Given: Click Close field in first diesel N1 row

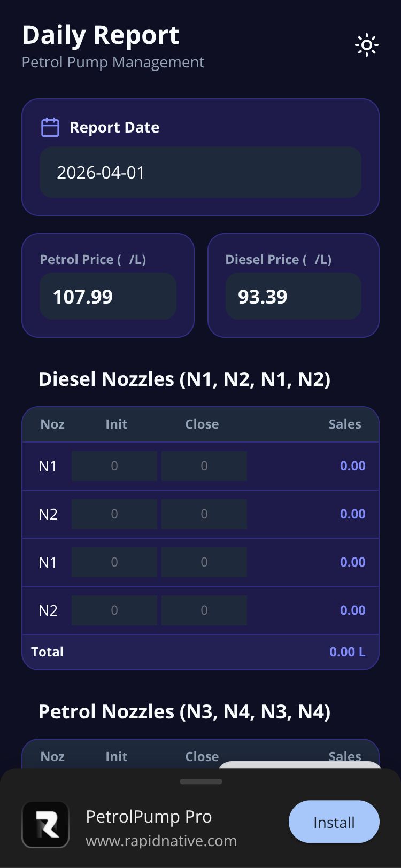Looking at the screenshot, I should [x=204, y=466].
